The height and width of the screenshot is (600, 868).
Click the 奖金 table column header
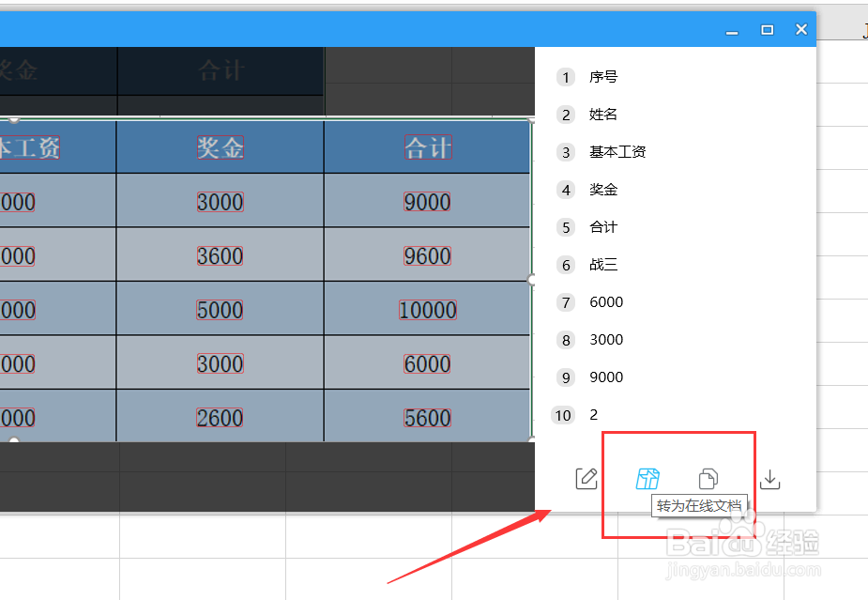(220, 146)
